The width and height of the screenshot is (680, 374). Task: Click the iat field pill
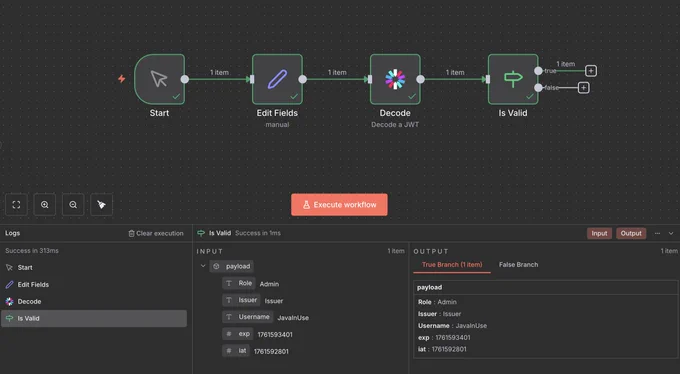point(236,351)
